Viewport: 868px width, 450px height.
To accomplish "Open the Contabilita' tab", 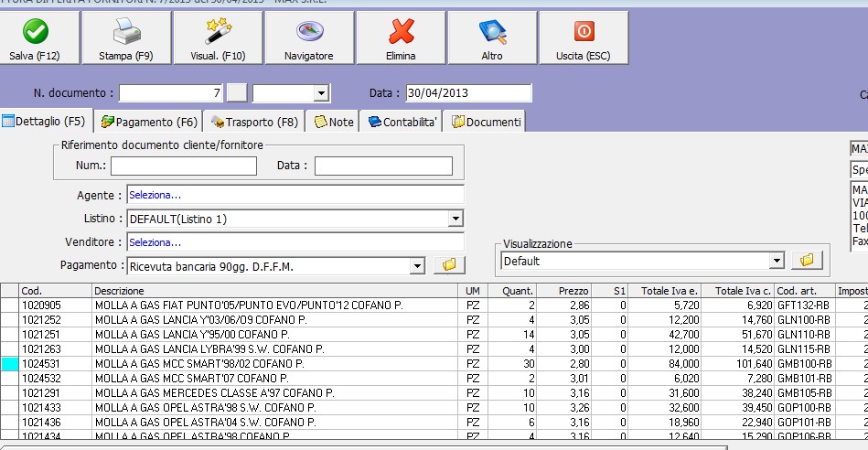I will 402,122.
